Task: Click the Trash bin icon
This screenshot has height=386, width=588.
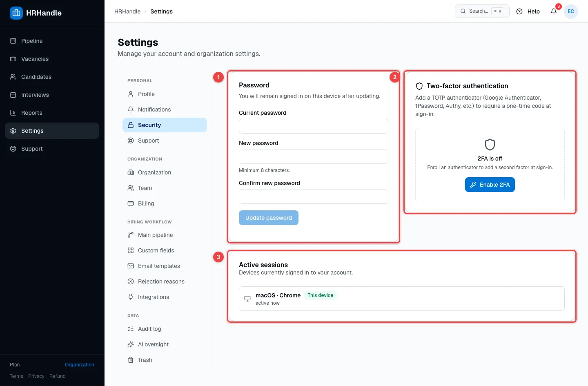Action: pos(131,360)
